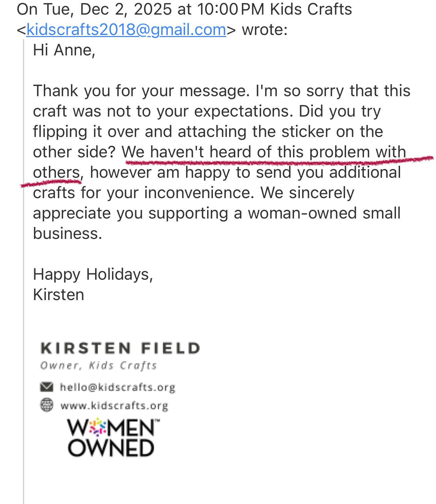Click the envelope icon in the signature
Viewport: 436px width, 504px height.
tap(47, 387)
